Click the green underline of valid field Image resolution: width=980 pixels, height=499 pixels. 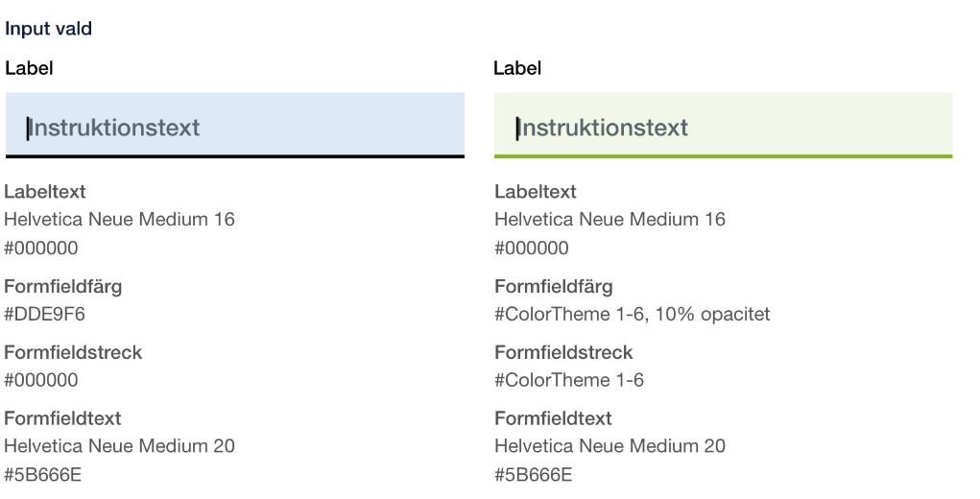tap(723, 156)
